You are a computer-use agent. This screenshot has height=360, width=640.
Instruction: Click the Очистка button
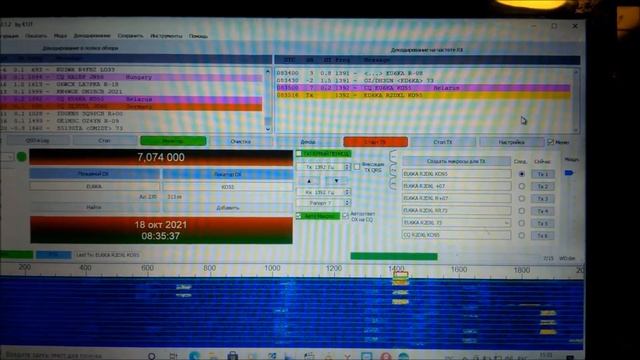coord(241,141)
